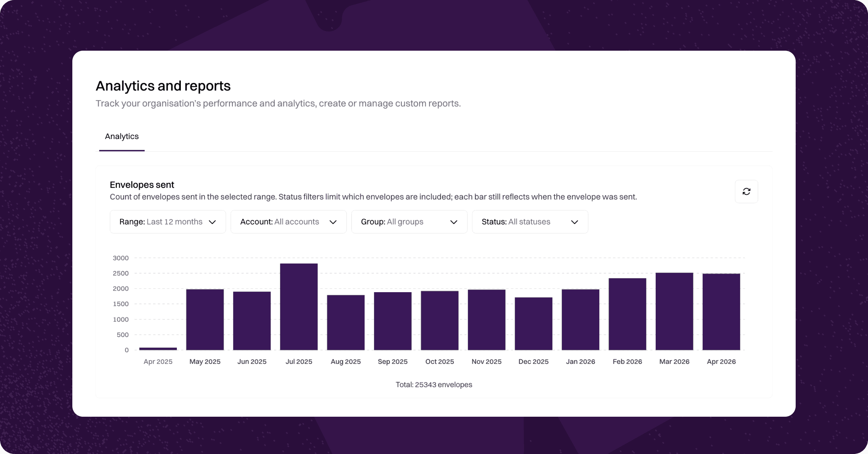Click the 'Count of envelopes sent' description
The height and width of the screenshot is (454, 868).
pyautogui.click(x=373, y=197)
